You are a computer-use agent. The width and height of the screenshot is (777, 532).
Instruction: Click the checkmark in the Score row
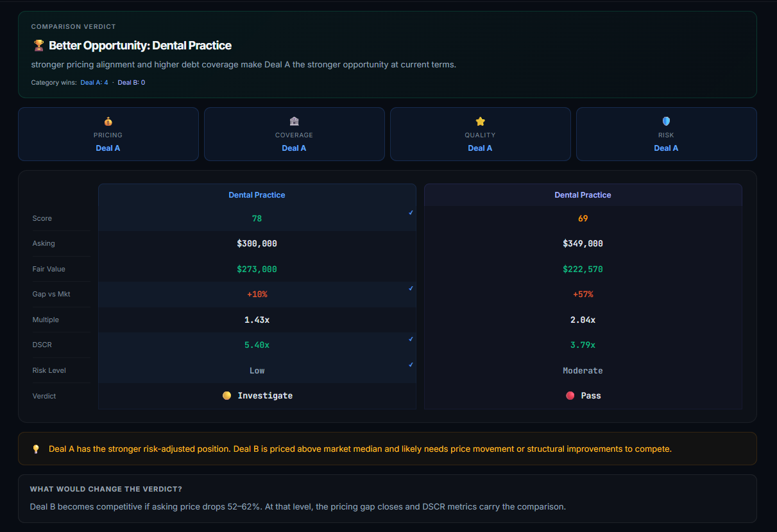coord(411,212)
